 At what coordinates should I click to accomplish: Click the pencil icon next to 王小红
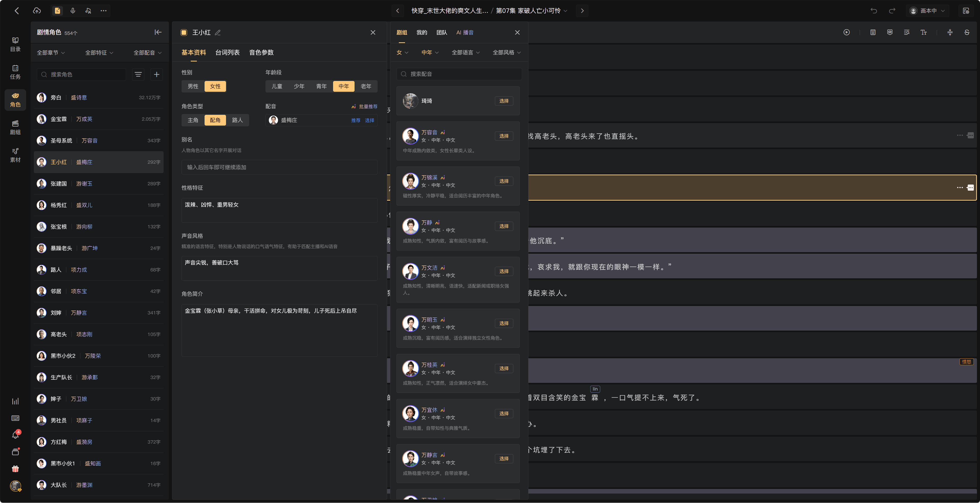pyautogui.click(x=218, y=33)
